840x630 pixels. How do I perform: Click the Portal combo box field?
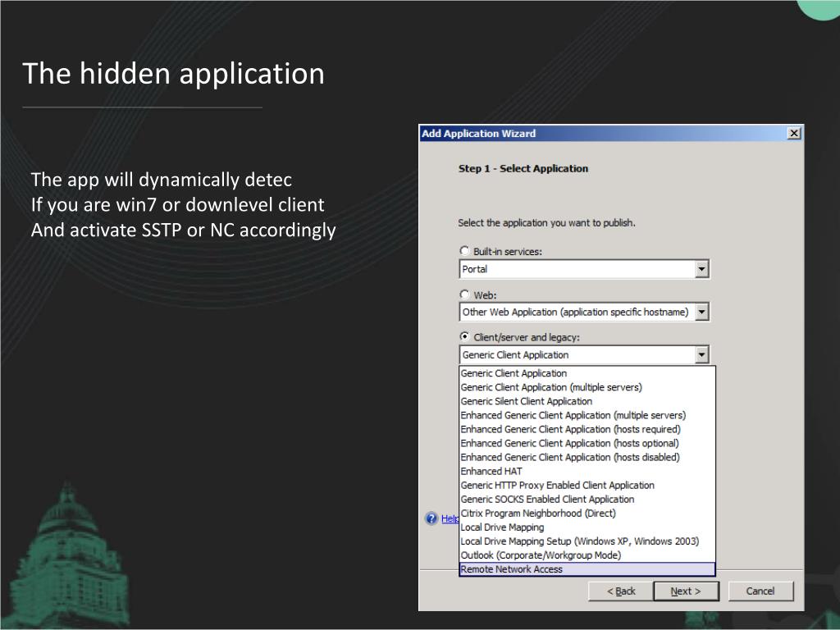click(x=584, y=269)
